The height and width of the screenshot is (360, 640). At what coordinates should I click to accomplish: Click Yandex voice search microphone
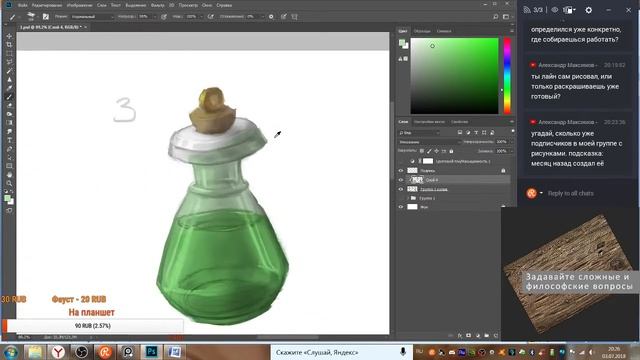[403, 352]
